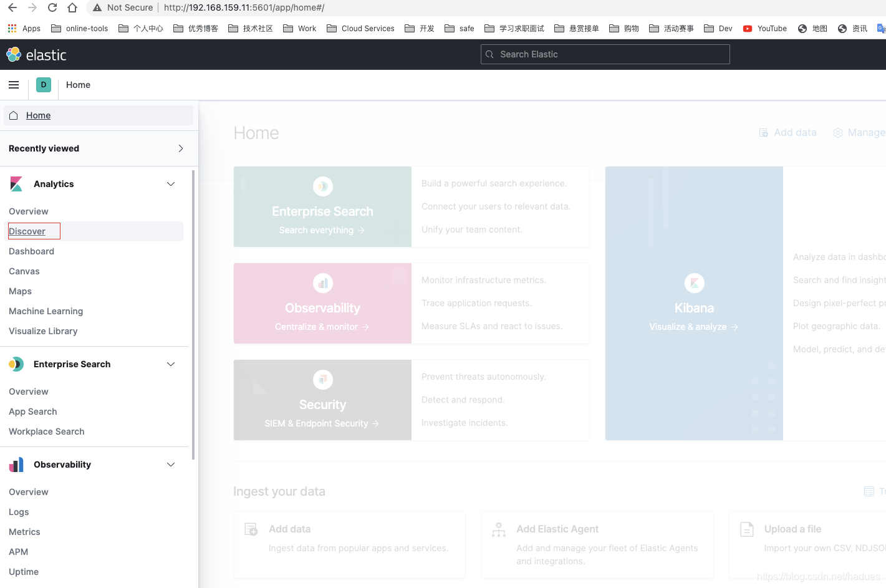The width and height of the screenshot is (886, 588).
Task: Open the 地图 bookmark
Action: point(812,29)
